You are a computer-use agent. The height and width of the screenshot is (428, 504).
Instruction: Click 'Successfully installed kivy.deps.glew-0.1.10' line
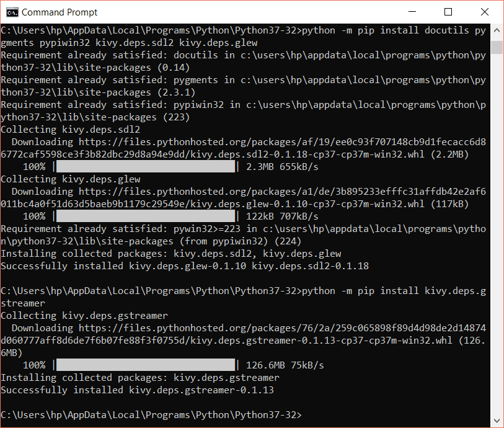click(x=185, y=266)
